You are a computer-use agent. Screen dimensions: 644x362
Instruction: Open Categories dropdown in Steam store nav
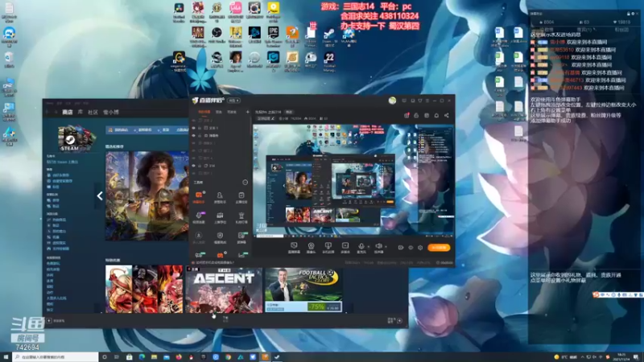point(165,130)
